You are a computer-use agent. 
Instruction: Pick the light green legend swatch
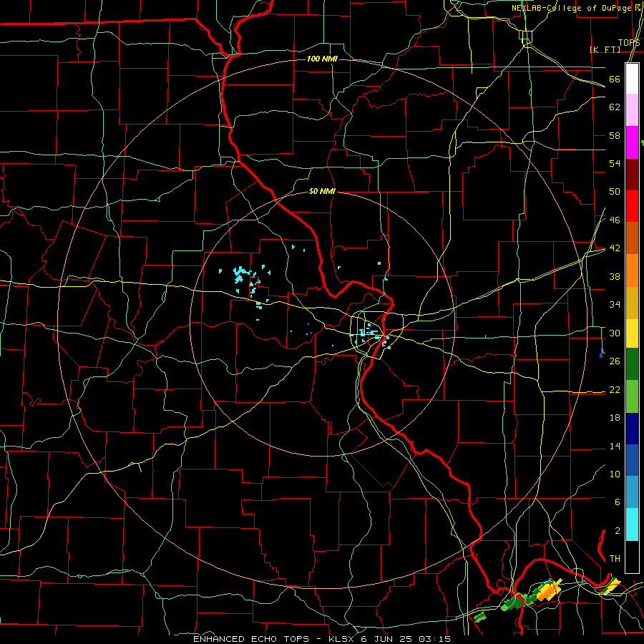tap(632, 396)
